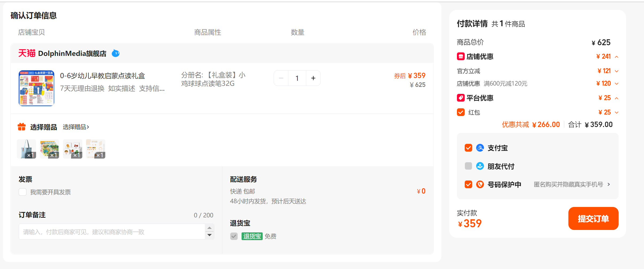The image size is (644, 269).
Task: Click the product gift box thumbnail image
Action: [x=36, y=88]
